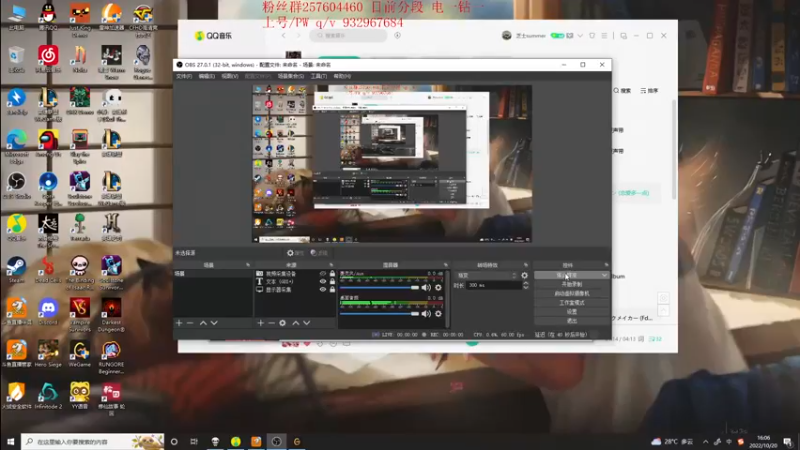Click Start Recording in OBS controls
This screenshot has height=450, width=800.
[571, 284]
